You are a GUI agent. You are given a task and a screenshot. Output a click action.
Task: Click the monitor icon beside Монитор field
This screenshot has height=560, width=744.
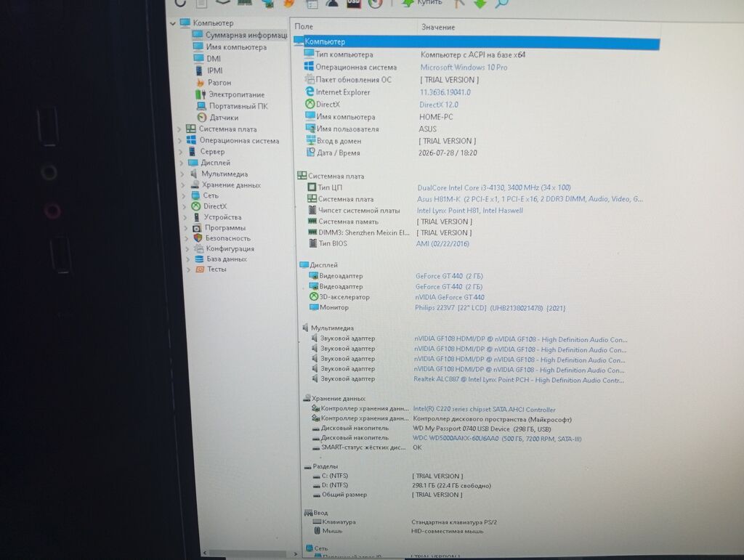pos(314,307)
